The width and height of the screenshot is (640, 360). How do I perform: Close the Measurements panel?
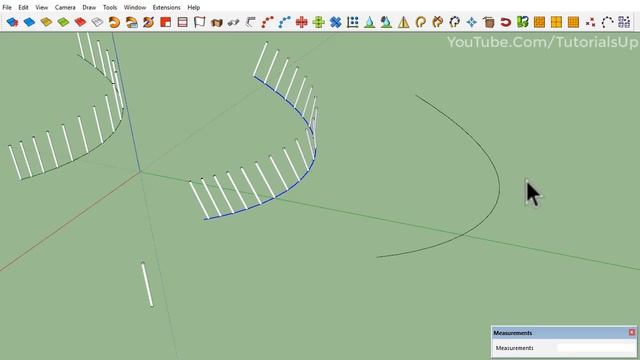[x=632, y=333]
